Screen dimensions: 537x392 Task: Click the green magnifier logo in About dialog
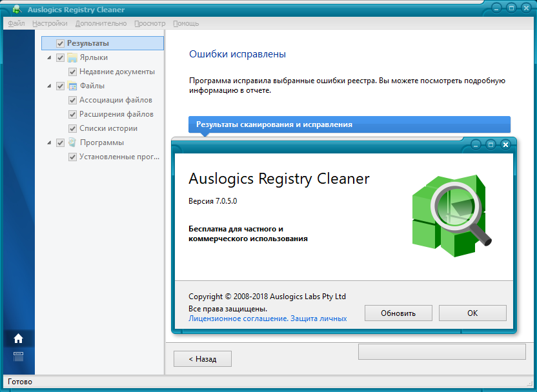pyautogui.click(x=452, y=216)
